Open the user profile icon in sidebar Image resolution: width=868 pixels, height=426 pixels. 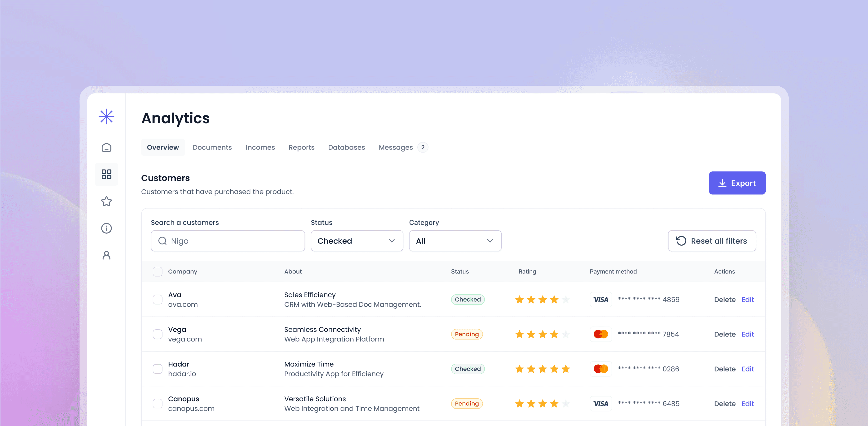(x=106, y=255)
